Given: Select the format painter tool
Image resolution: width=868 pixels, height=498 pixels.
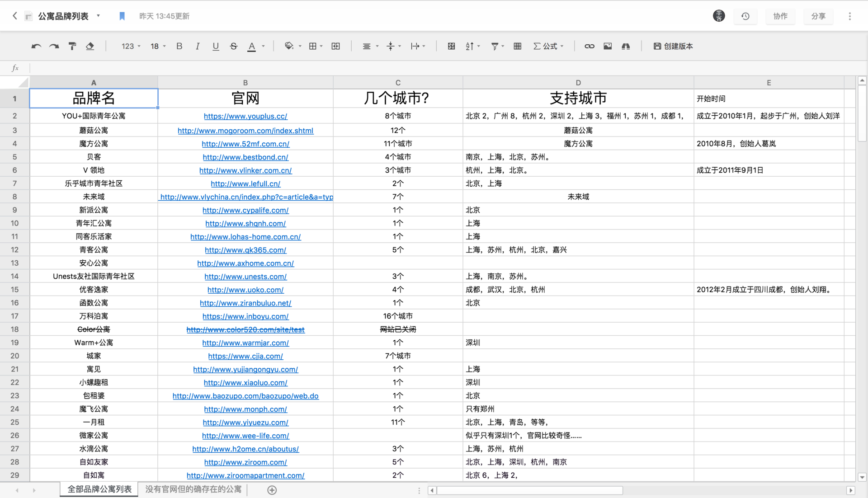Looking at the screenshot, I should coord(72,46).
